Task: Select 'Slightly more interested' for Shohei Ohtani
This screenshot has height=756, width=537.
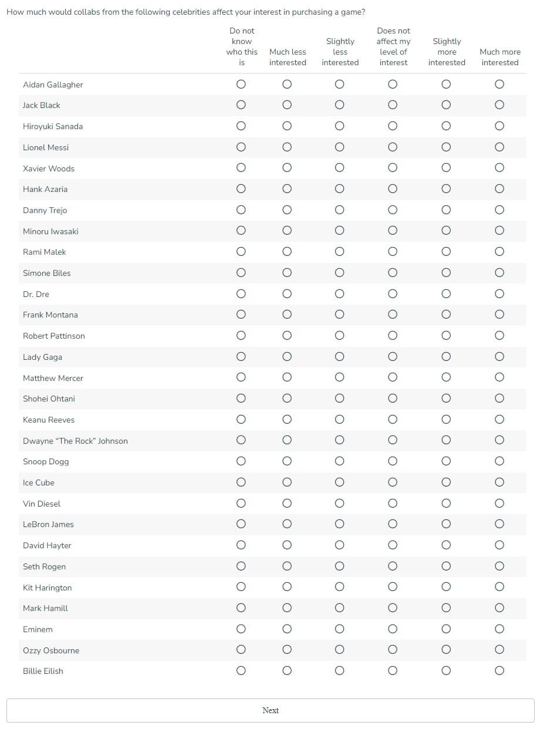Action: click(x=446, y=399)
